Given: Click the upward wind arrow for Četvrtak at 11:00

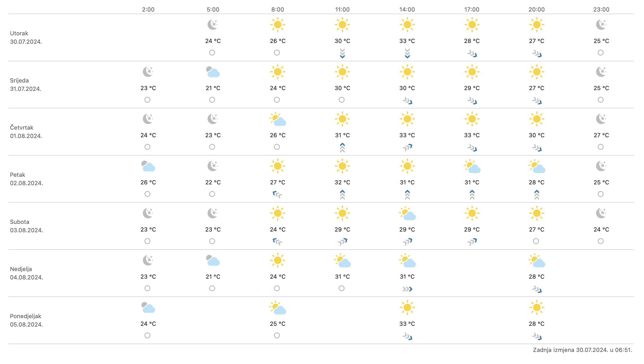Looking at the screenshot, I should click(342, 148).
